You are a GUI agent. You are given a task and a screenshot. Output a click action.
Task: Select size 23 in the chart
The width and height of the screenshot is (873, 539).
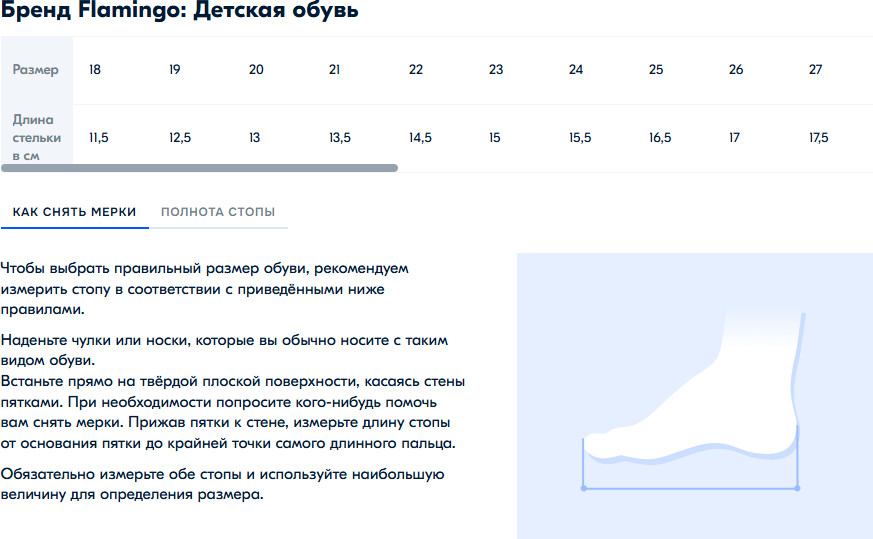[x=496, y=70]
